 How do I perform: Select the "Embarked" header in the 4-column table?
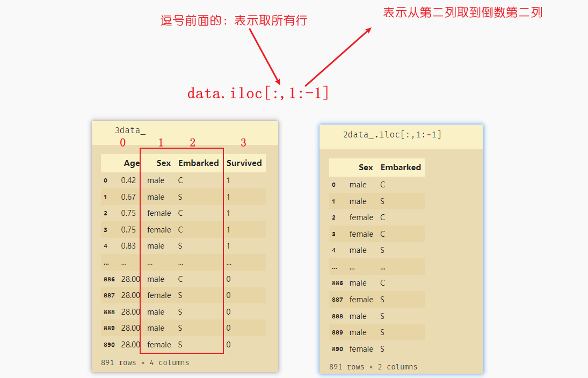tap(198, 163)
